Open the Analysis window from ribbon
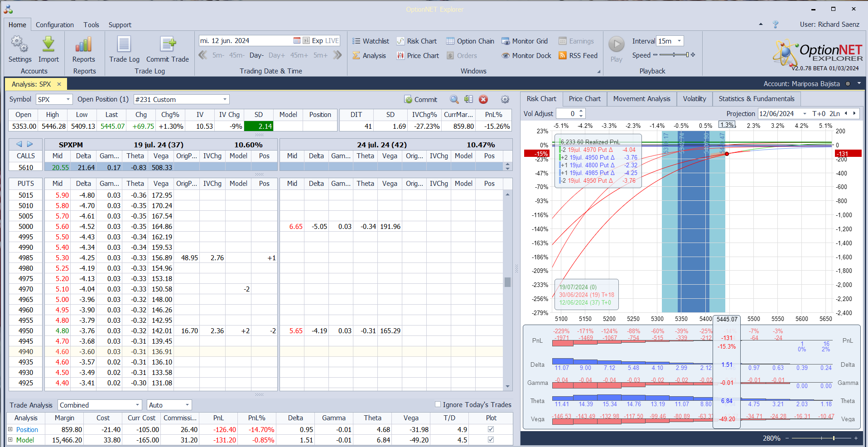This screenshot has width=868, height=447. click(369, 56)
